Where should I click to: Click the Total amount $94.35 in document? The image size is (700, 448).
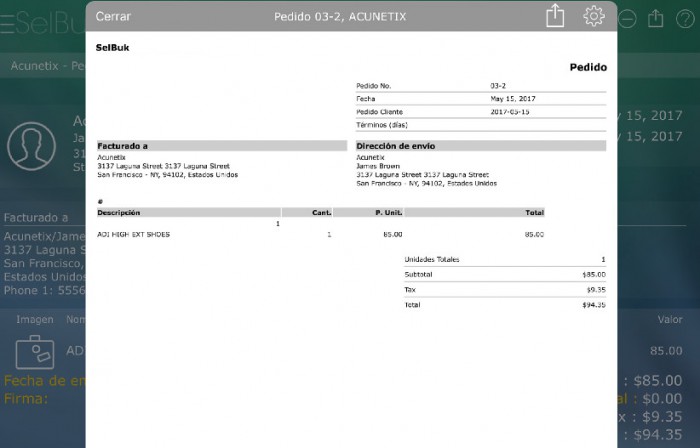(593, 304)
